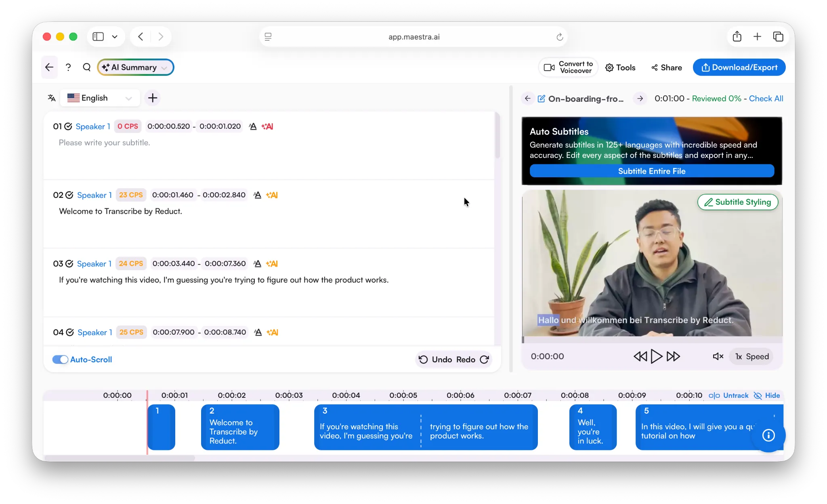The image size is (827, 504).
Task: Open text styling for subtitle 01
Action: click(253, 126)
